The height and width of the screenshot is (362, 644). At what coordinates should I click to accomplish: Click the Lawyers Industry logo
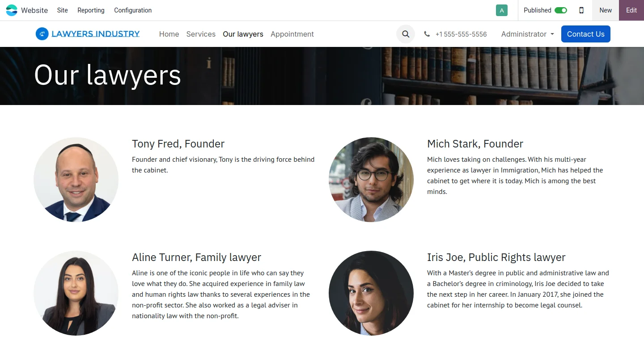pos(88,34)
